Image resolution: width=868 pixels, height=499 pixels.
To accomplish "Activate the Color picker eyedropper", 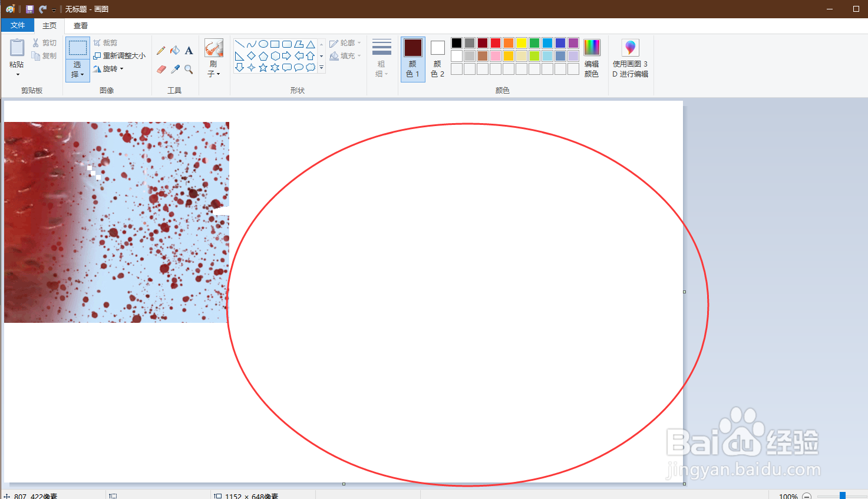I will click(175, 69).
